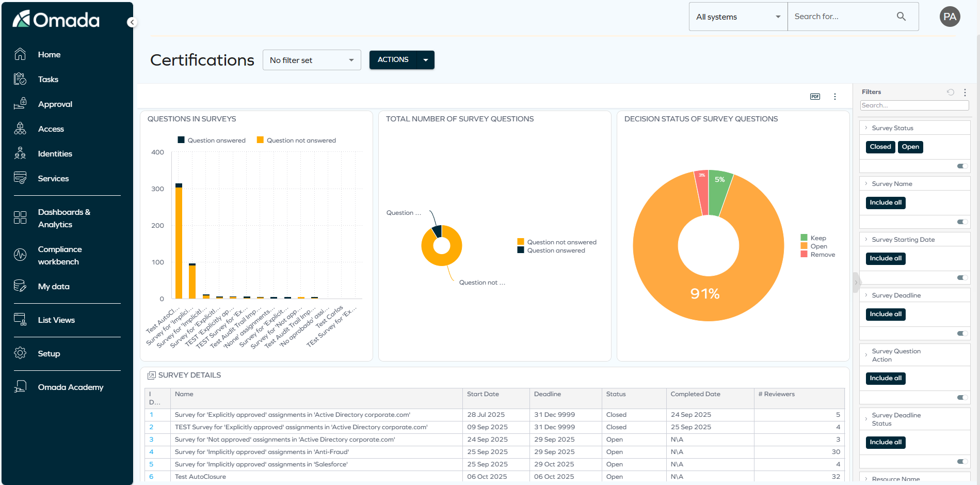Select the Identities icon in the sidebar

(x=20, y=153)
